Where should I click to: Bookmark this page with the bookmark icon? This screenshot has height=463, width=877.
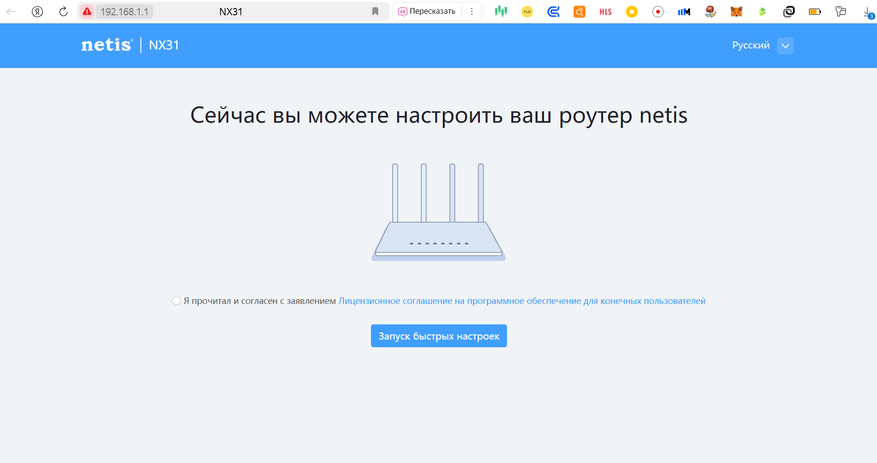375,11
